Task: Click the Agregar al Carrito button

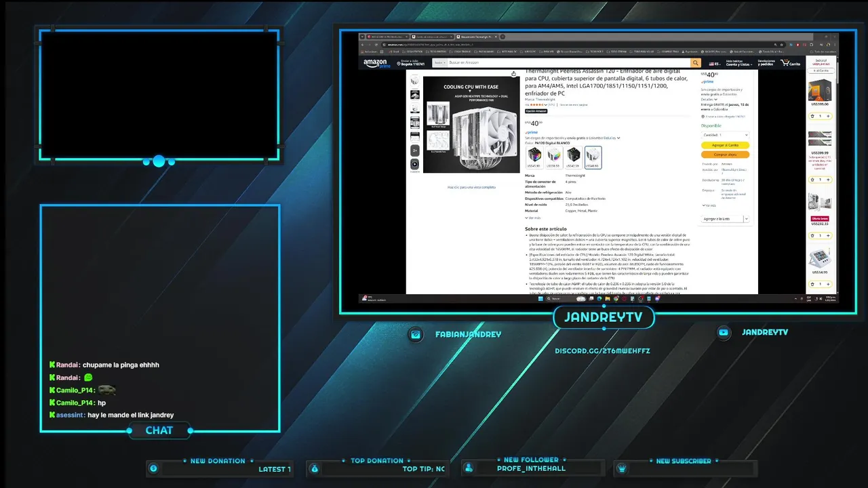Action: tap(725, 145)
